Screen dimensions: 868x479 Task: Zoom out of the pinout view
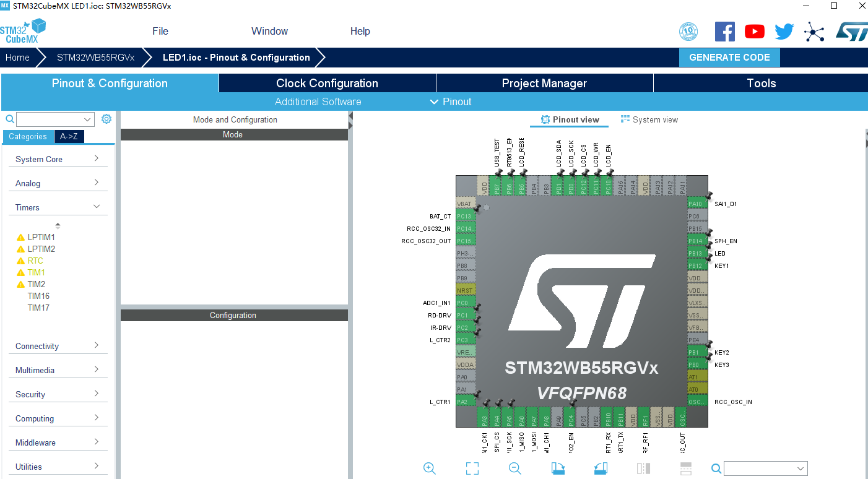coord(514,468)
